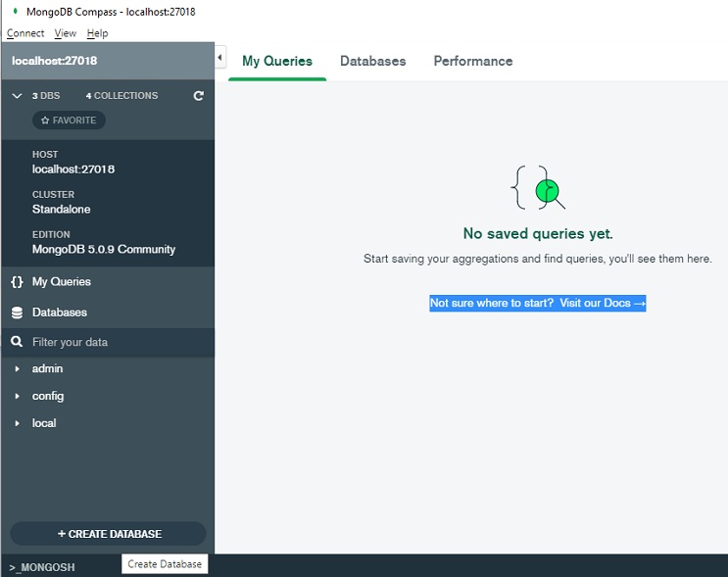
Task: Click the Databases stack icon in sidebar
Action: point(17,313)
